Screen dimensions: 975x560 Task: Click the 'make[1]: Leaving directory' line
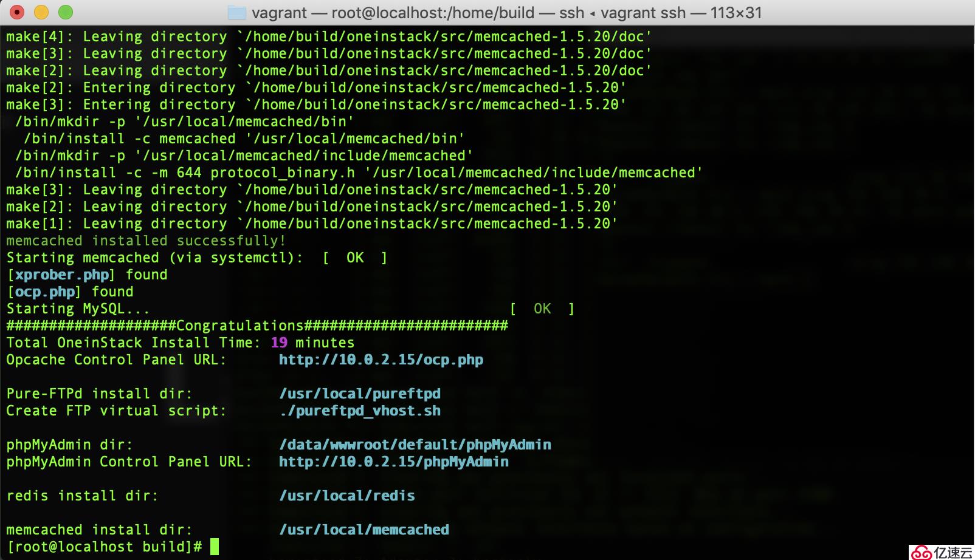[312, 224]
